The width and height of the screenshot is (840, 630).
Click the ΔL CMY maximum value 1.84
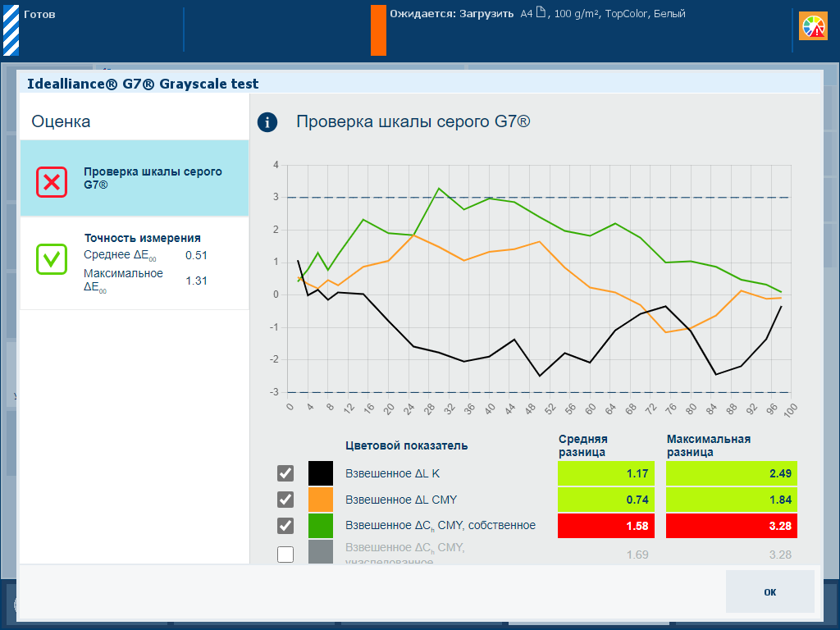tap(731, 500)
